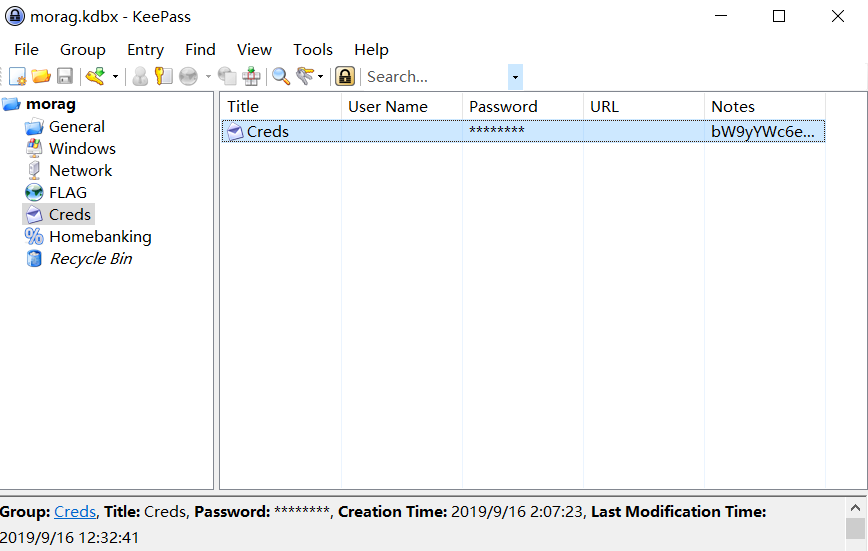868x551 pixels.
Task: Open a database with the folder icon
Action: 41,76
